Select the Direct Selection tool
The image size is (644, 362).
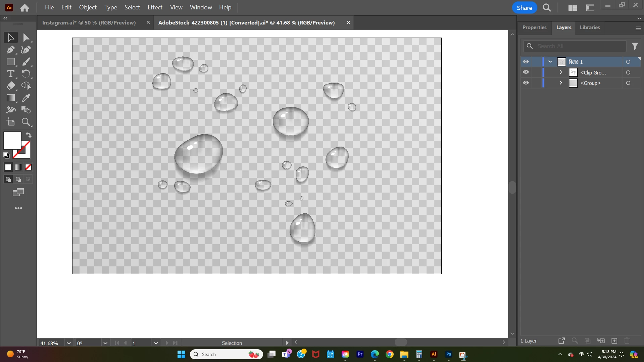(x=26, y=38)
